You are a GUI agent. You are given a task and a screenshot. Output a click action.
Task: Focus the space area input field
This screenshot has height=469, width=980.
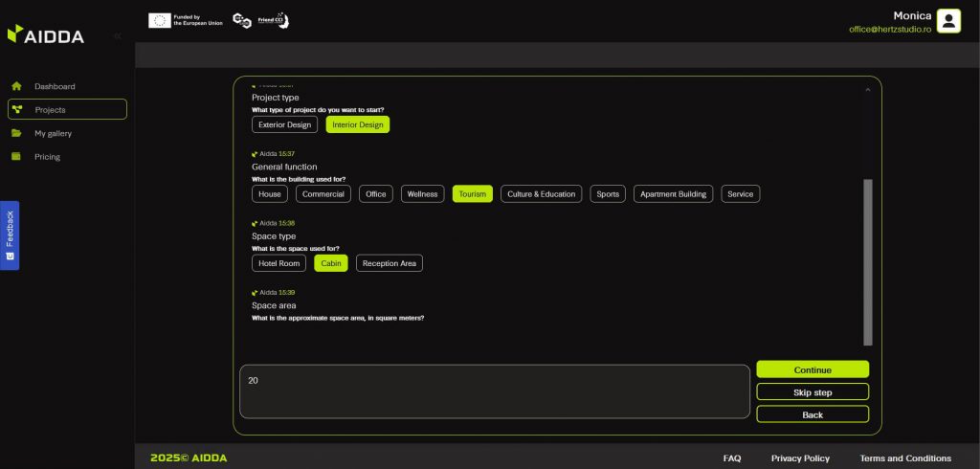pyautogui.click(x=494, y=391)
